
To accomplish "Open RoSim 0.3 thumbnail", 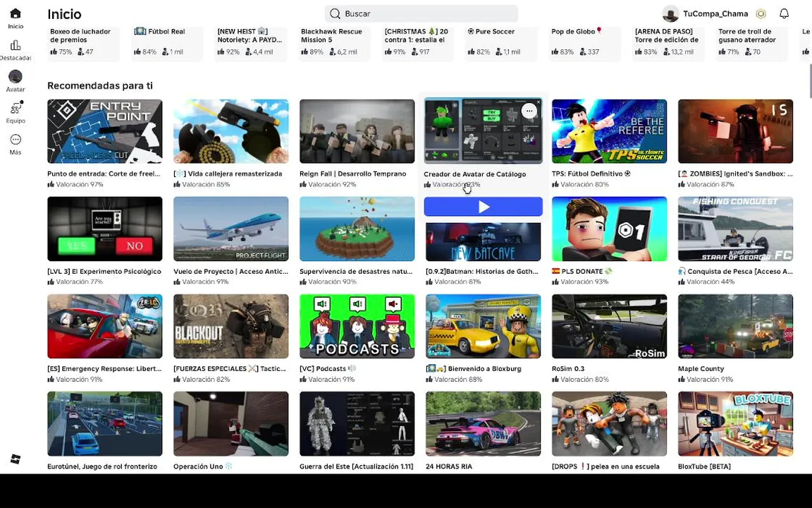I will (x=609, y=326).
